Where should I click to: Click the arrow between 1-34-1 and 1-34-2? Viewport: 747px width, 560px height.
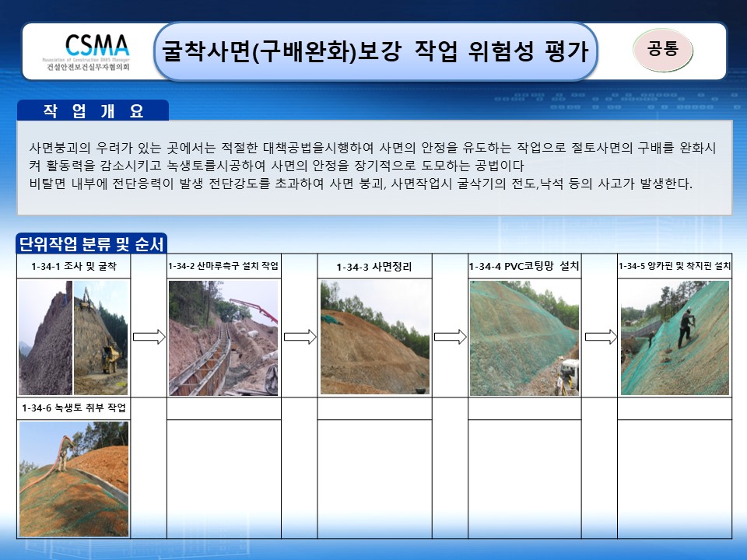tap(149, 337)
